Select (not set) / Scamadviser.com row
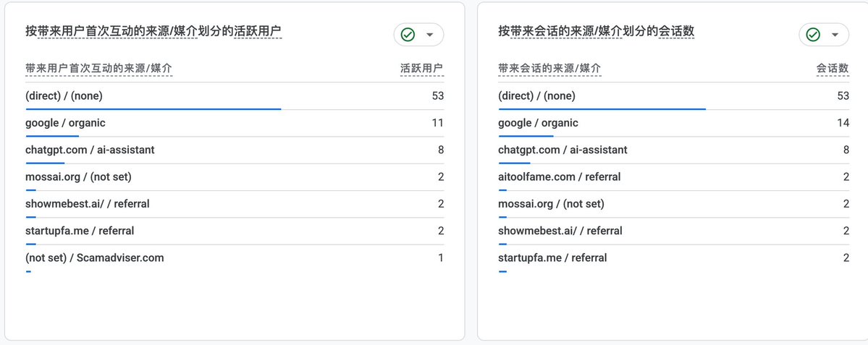This screenshot has width=868, height=345. (235, 259)
